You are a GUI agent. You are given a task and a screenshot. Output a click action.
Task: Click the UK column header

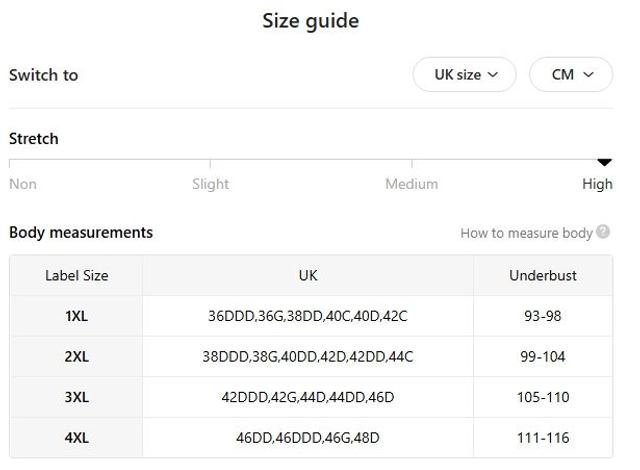[308, 275]
